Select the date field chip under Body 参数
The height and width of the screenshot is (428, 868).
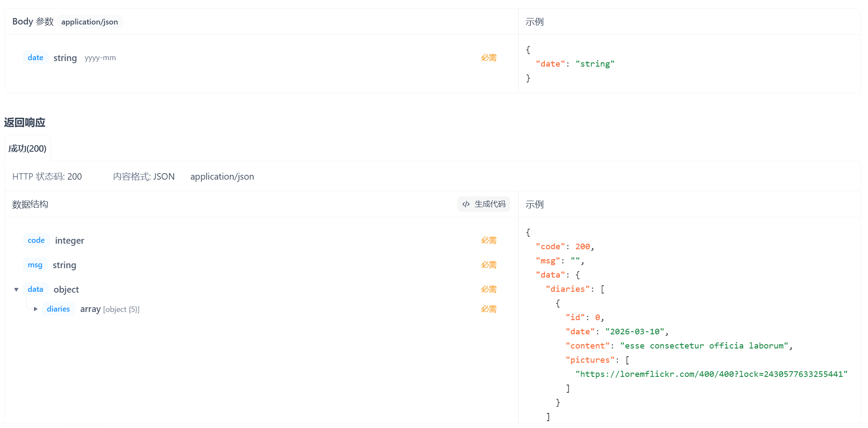click(x=35, y=57)
